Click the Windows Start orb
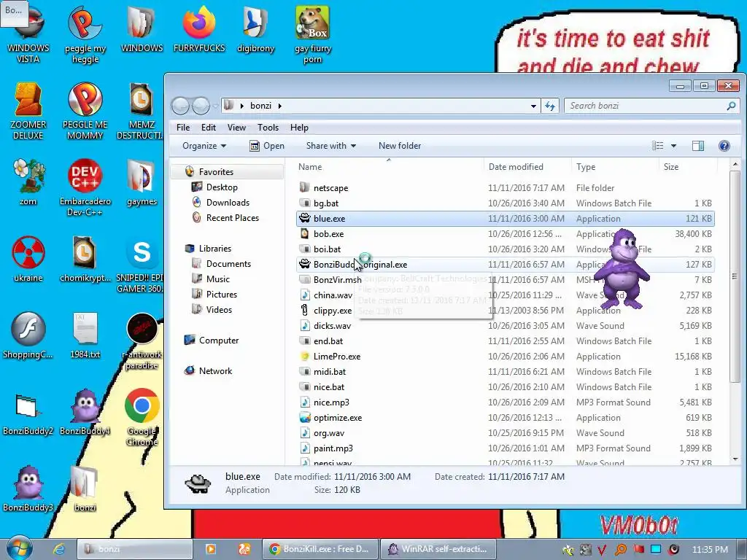The width and height of the screenshot is (747, 560). [18, 548]
